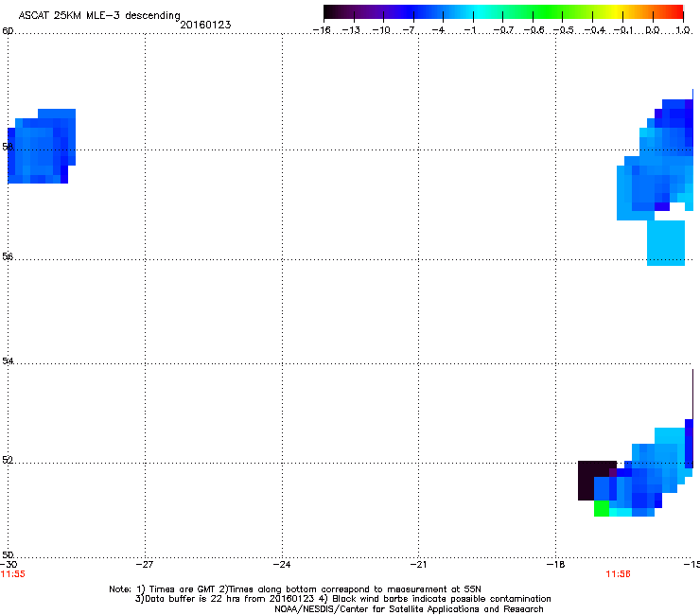Click the date label 20160123

click(x=205, y=25)
